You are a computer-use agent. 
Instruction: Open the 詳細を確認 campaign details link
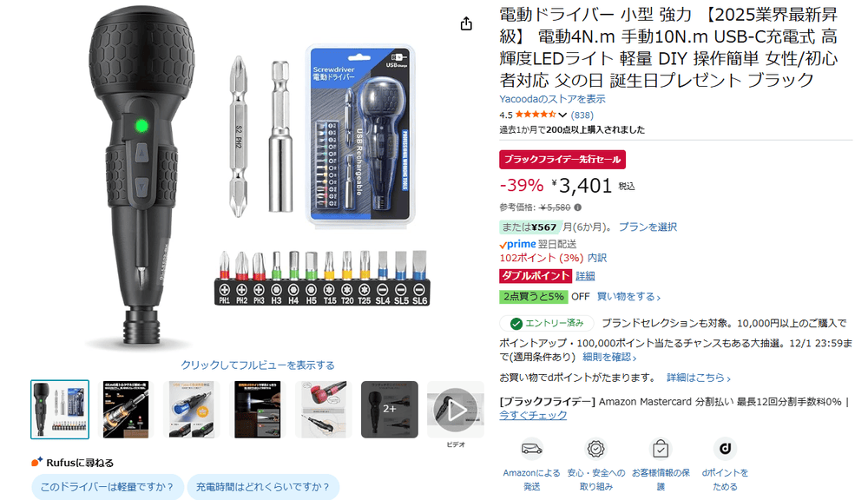tap(609, 357)
